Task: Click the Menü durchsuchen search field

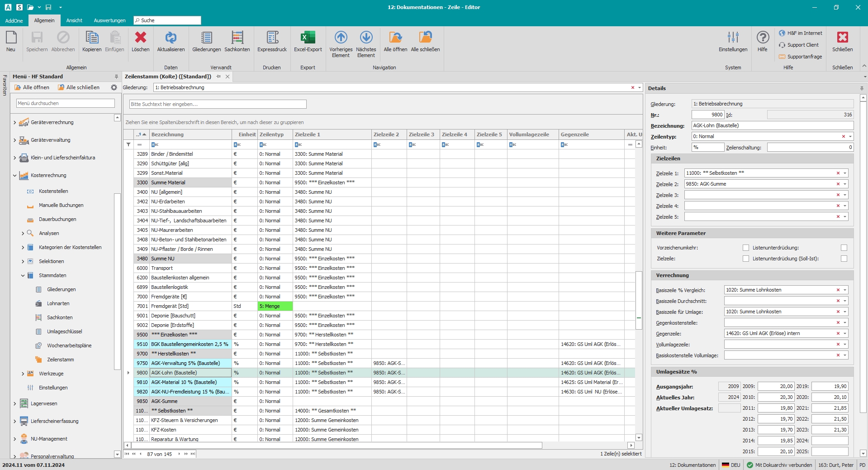Action: [65, 103]
